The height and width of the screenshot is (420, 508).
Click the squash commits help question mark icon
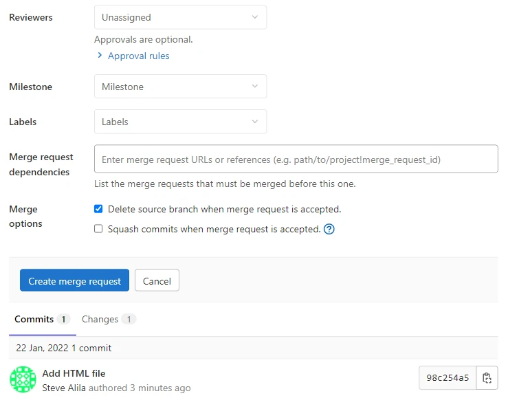point(329,230)
